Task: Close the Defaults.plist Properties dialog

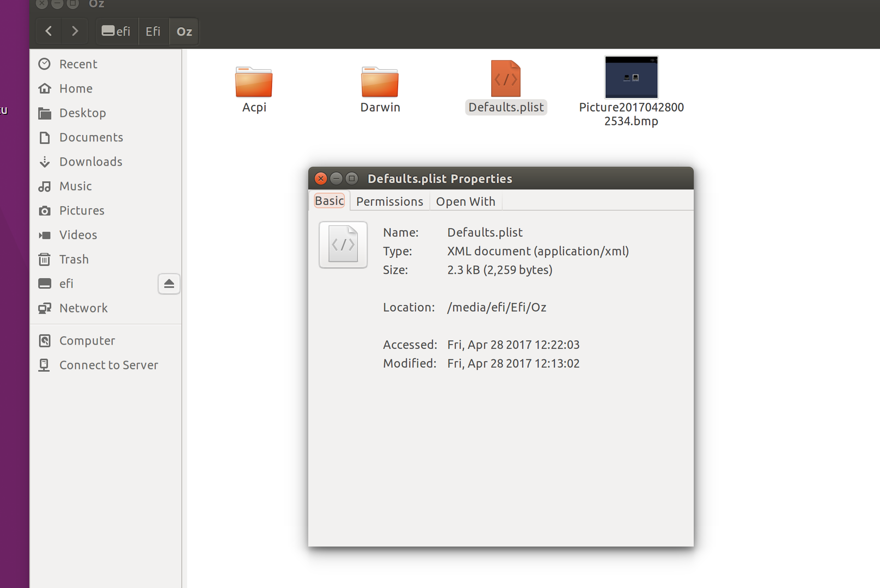Action: (321, 179)
